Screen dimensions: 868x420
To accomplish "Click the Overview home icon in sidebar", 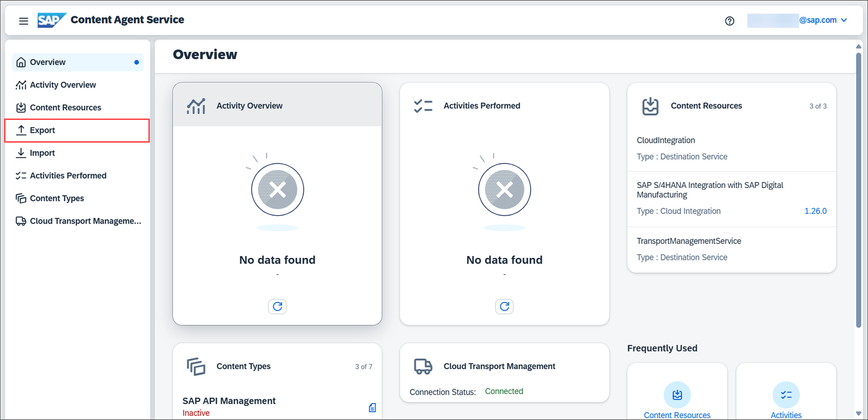I will [21, 62].
